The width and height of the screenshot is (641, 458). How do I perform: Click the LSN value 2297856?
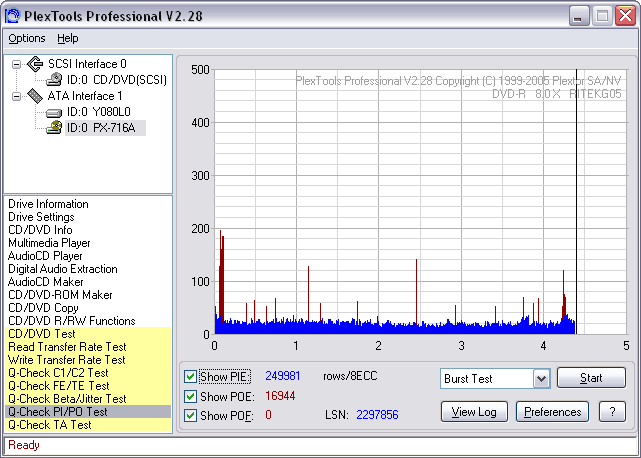[x=377, y=415]
